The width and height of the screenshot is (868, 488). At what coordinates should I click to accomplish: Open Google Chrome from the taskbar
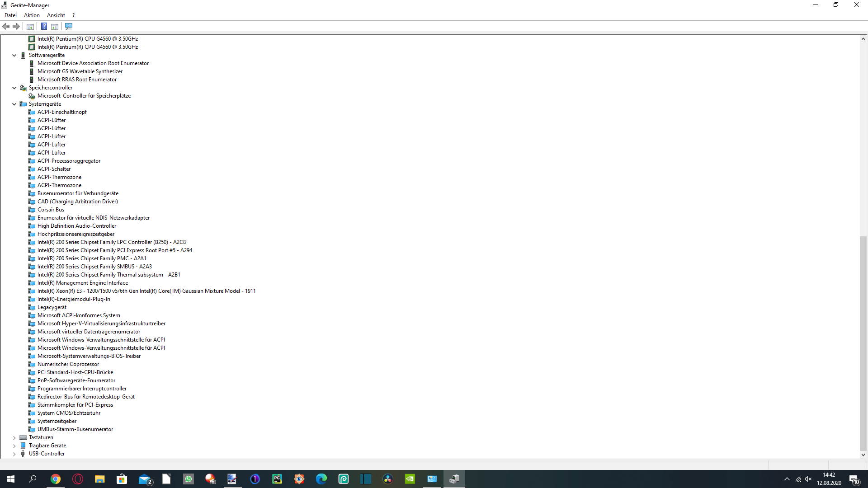point(55,479)
